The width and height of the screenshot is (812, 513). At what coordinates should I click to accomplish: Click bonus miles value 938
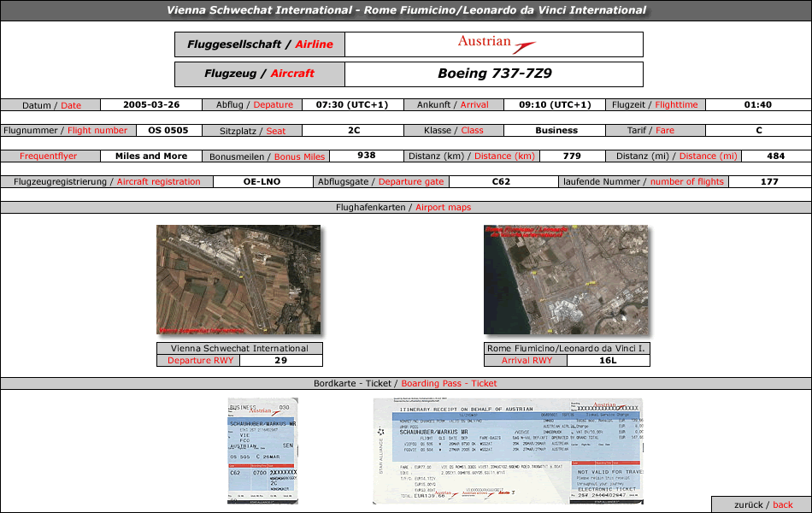(366, 156)
